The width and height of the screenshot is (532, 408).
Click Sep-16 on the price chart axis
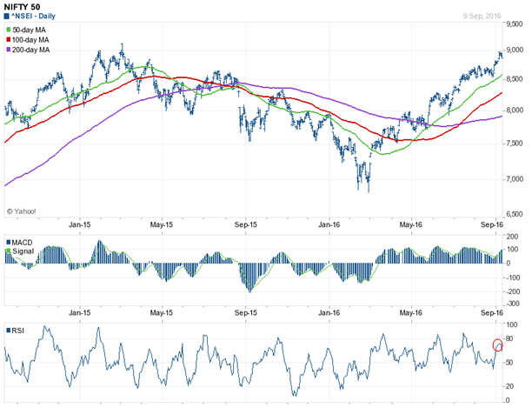pyautogui.click(x=493, y=224)
